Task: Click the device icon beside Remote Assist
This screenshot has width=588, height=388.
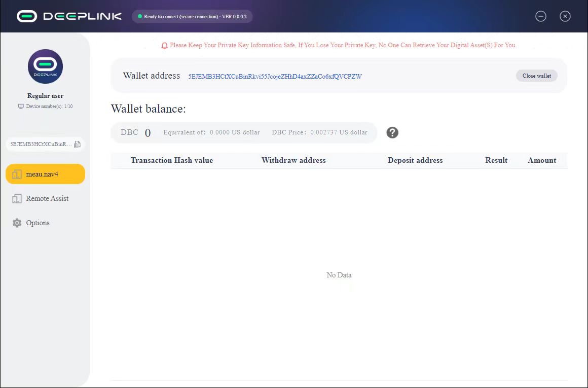Action: tap(16, 198)
